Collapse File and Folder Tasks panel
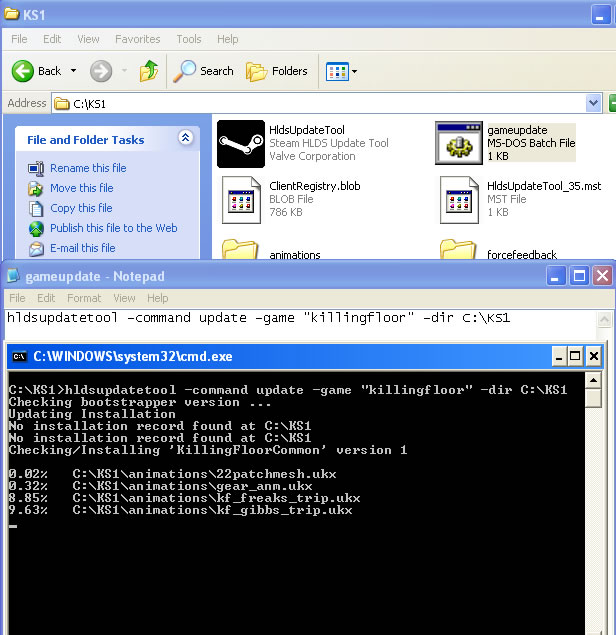Viewport: 616px width, 635px height. tap(185, 138)
